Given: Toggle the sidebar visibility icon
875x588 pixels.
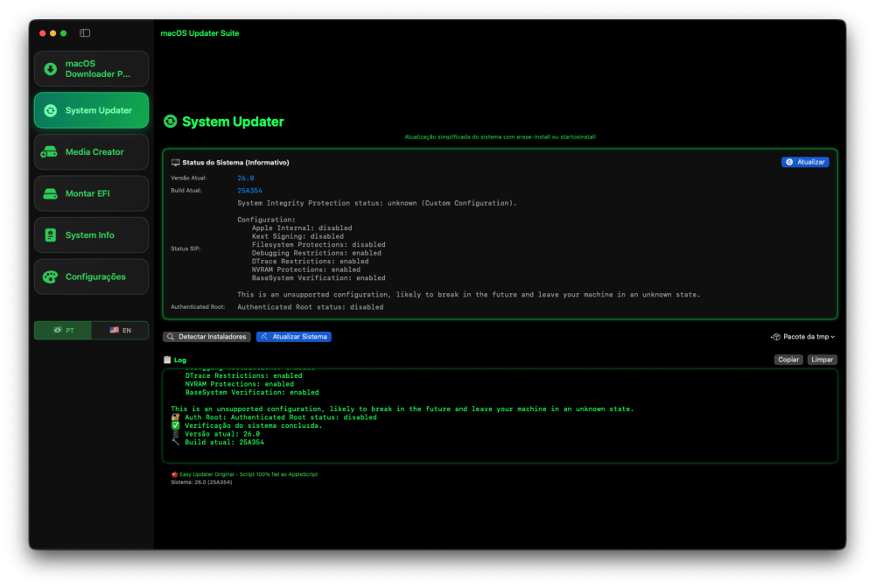Looking at the screenshot, I should [x=85, y=33].
